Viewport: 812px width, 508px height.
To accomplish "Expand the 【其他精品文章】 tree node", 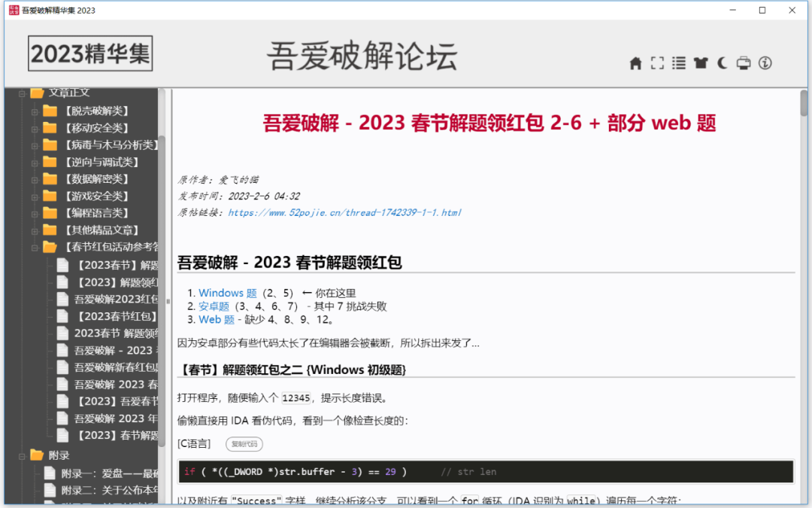I will [x=35, y=231].
